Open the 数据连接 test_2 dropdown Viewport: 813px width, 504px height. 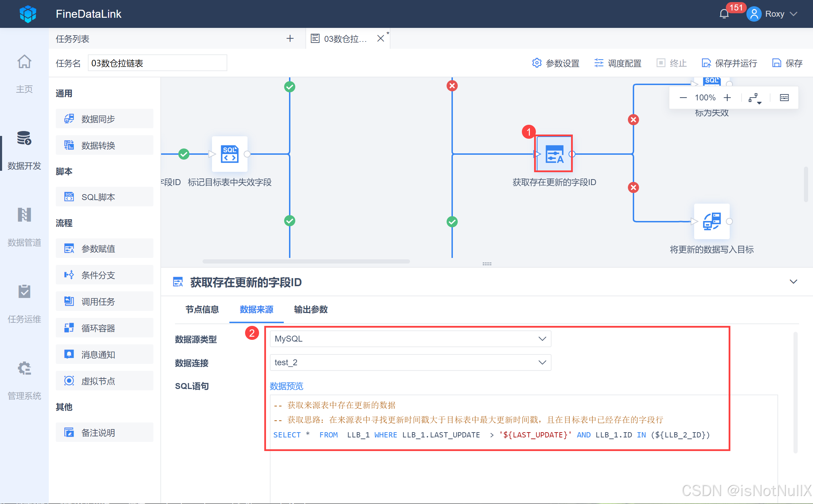410,362
